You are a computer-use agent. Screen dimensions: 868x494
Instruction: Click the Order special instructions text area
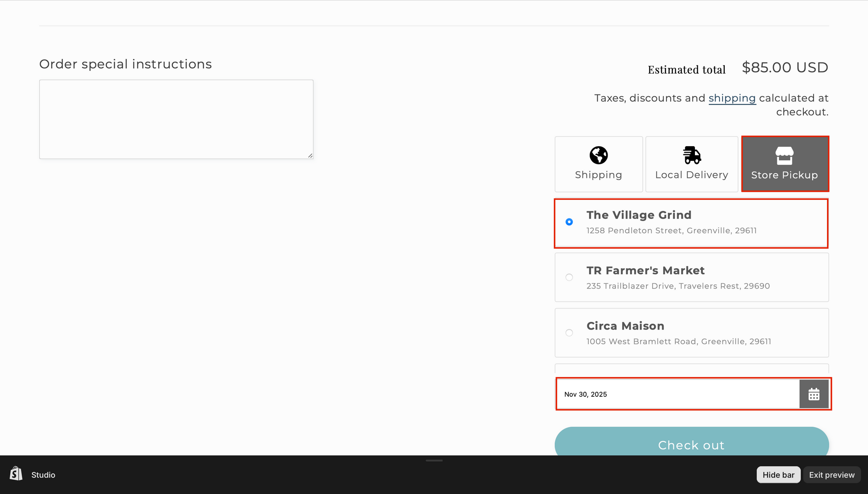point(176,119)
